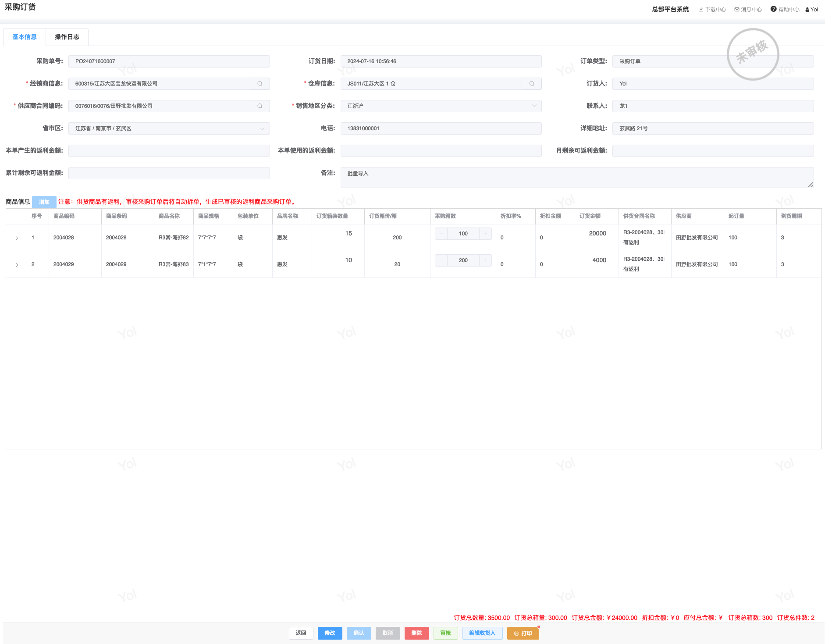825x644 pixels.
Task: Click the 返回 button
Action: click(x=301, y=633)
